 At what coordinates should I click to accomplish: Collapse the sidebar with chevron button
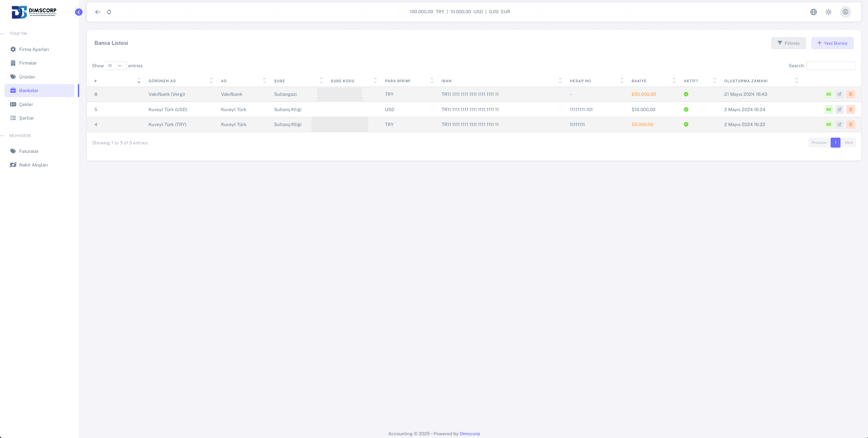click(x=78, y=12)
